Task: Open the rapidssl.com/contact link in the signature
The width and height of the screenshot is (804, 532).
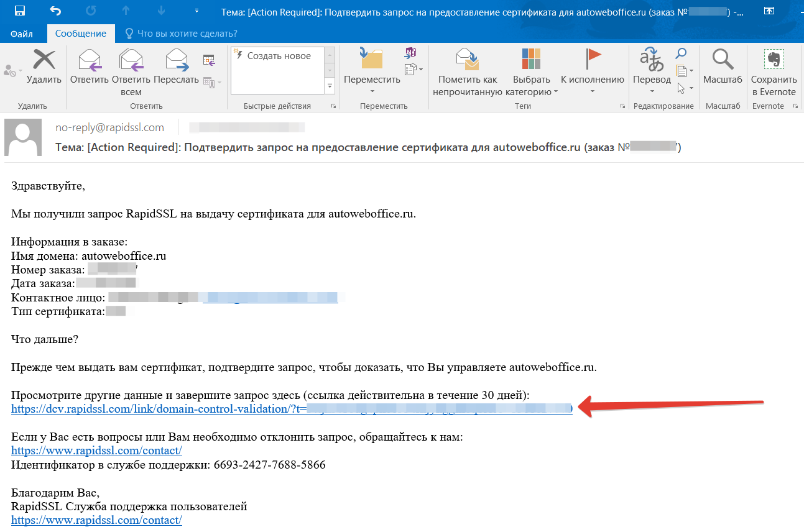Action: 96,520
